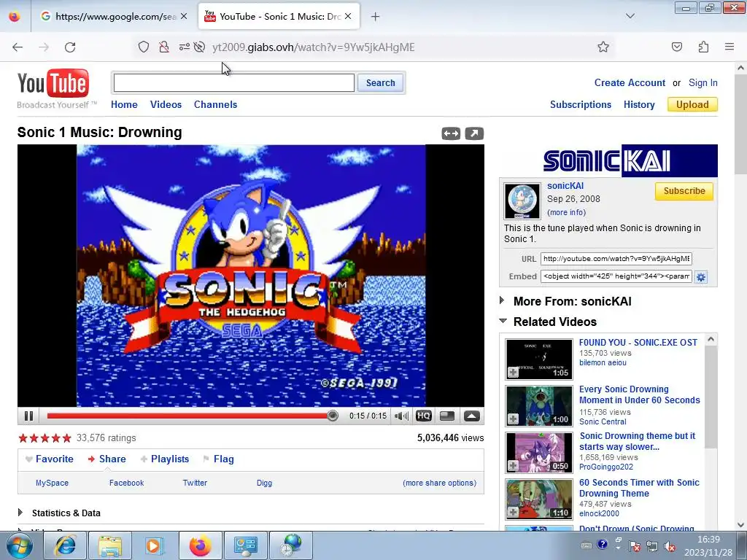Click the player's up-arrow expand button
The image size is (747, 560).
472,416
